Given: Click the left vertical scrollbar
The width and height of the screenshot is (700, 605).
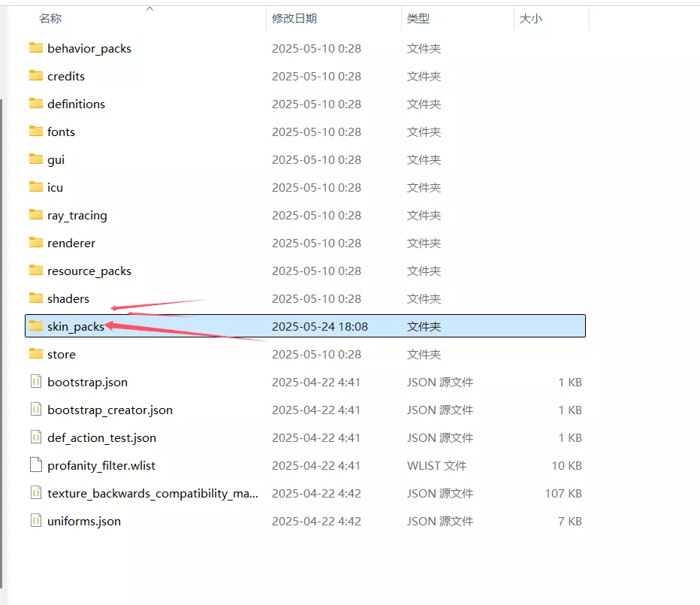Looking at the screenshot, I should 2,343.
